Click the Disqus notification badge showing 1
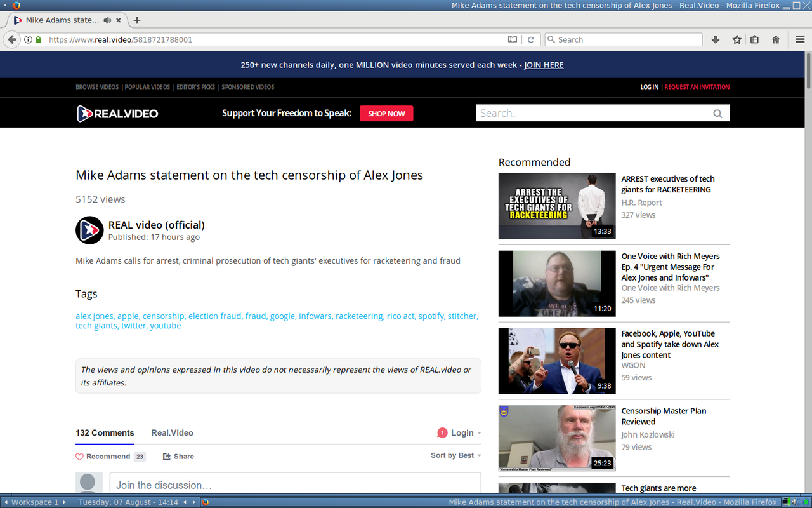 tap(442, 433)
